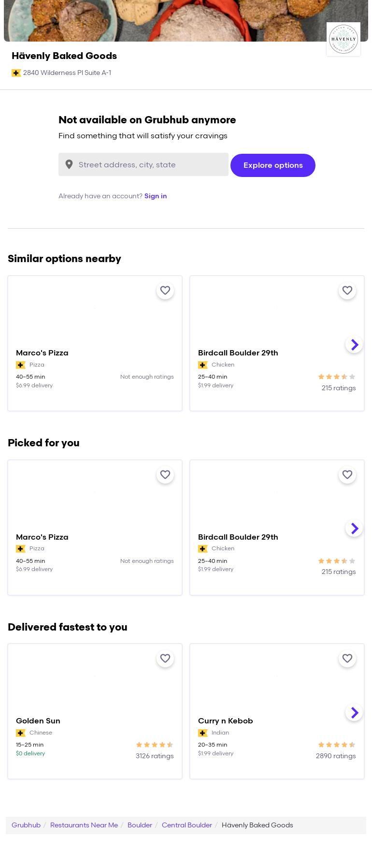Open the Sign in link
372x868 pixels.
point(156,196)
